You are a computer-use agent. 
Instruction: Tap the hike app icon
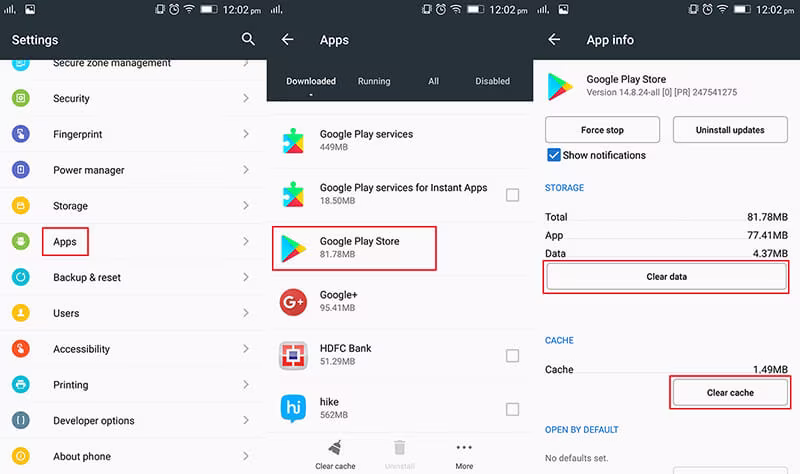click(293, 408)
